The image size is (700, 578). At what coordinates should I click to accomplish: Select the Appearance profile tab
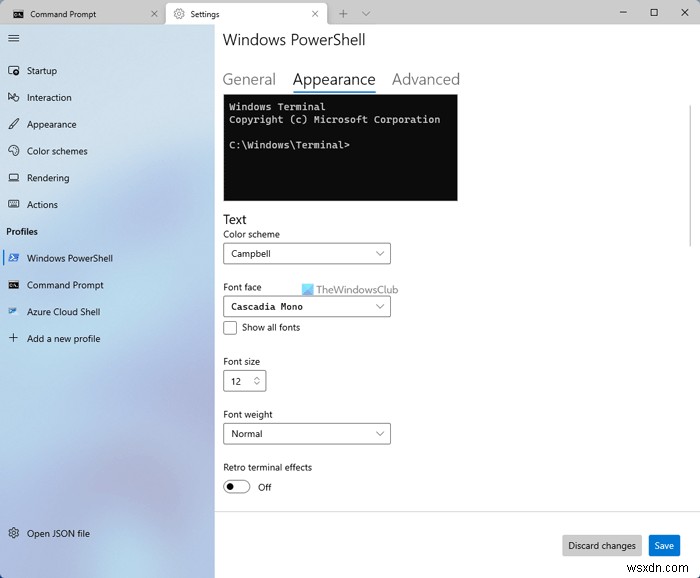334,79
